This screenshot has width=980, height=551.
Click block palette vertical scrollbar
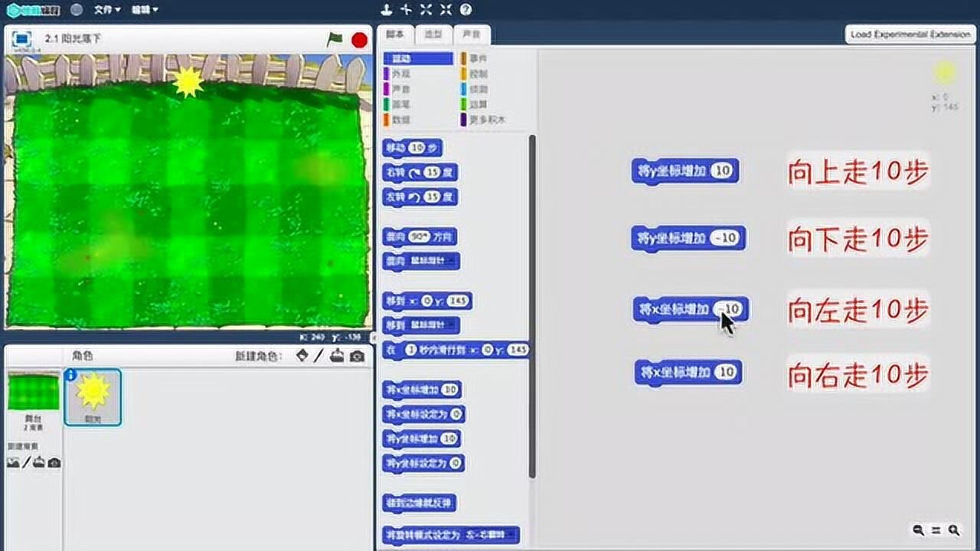point(532,306)
